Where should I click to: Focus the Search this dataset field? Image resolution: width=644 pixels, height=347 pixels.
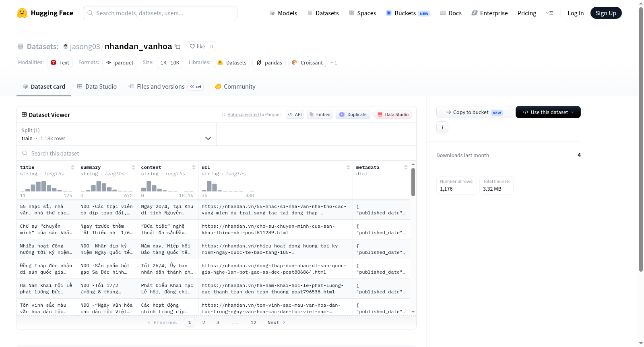[217, 154]
